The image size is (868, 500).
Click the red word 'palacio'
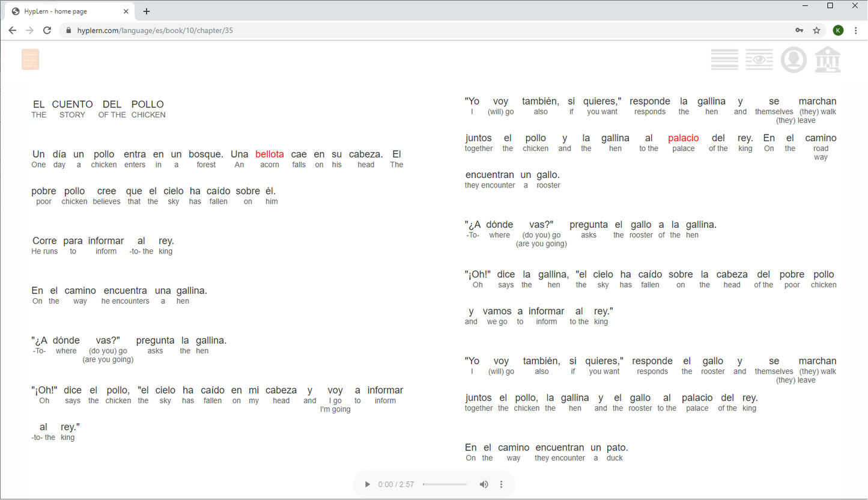[x=683, y=138]
